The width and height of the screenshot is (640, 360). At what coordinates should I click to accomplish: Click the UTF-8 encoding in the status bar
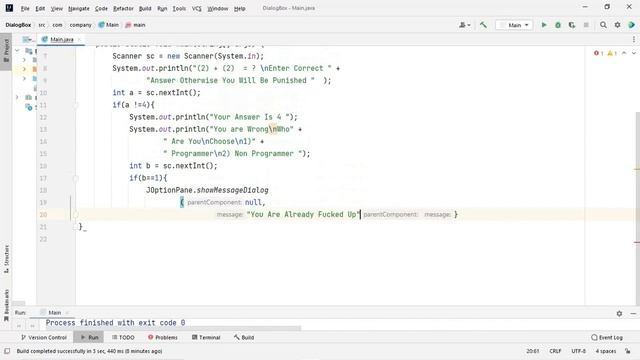(578, 351)
